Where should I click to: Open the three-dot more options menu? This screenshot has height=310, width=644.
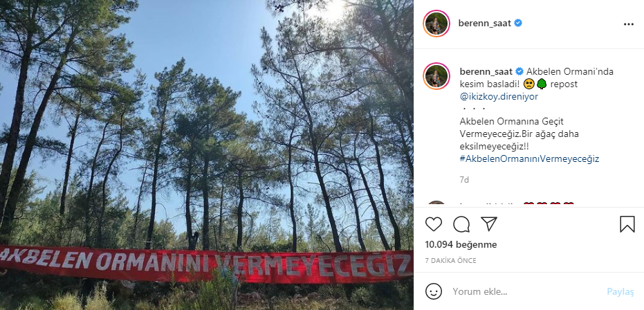click(x=628, y=24)
